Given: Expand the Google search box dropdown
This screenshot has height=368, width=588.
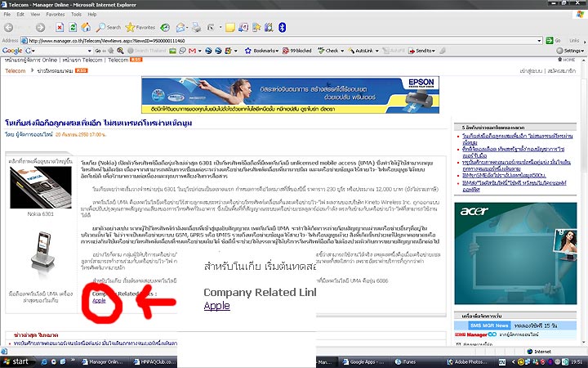Looking at the screenshot, I should 89,51.
